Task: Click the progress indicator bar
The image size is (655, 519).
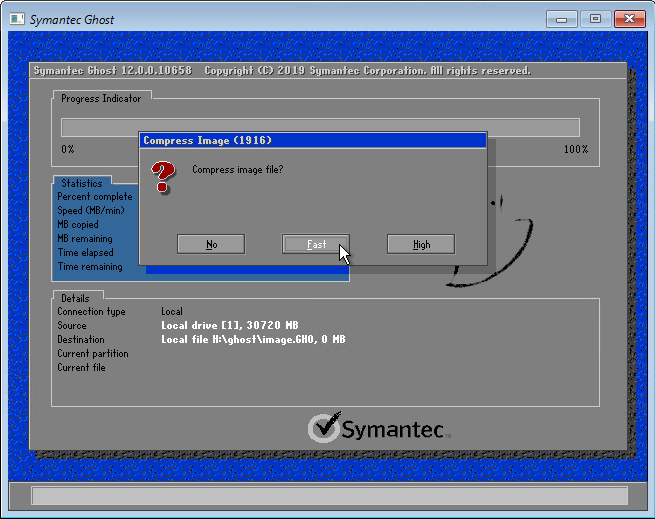Action: click(320, 127)
